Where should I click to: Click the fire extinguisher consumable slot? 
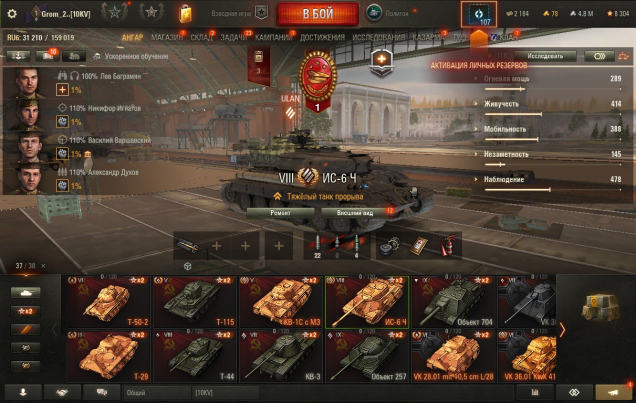pos(448,246)
